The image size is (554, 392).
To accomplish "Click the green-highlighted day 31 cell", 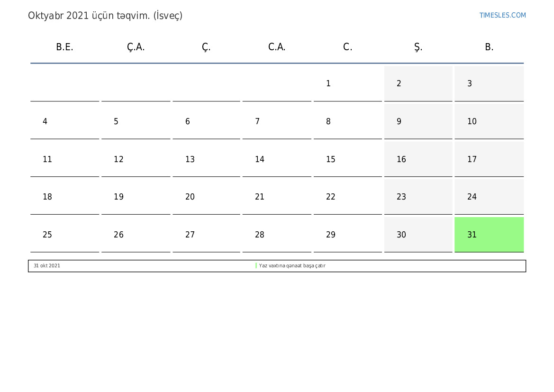I will pos(489,235).
